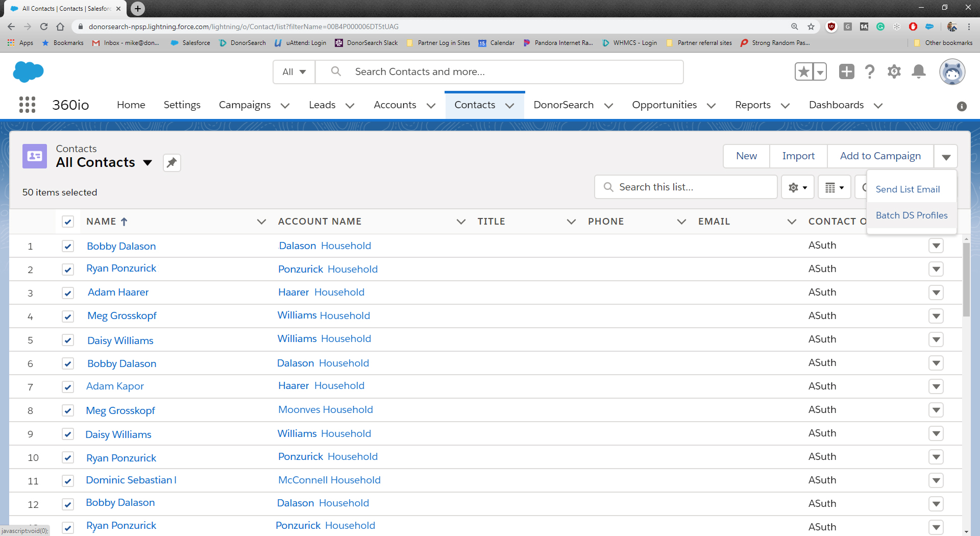This screenshot has height=536, width=980.
Task: Open the user avatar profile menu
Action: coord(952,72)
